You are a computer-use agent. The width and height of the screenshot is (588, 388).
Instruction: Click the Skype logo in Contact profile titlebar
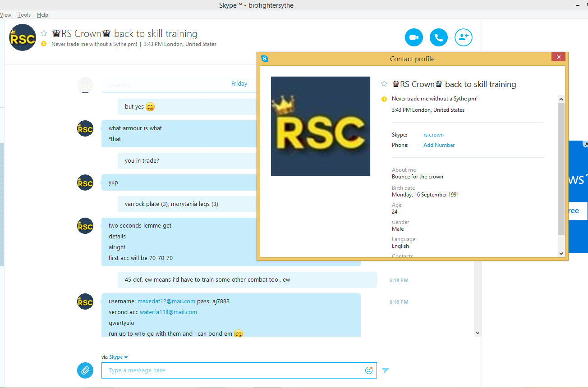(x=265, y=59)
